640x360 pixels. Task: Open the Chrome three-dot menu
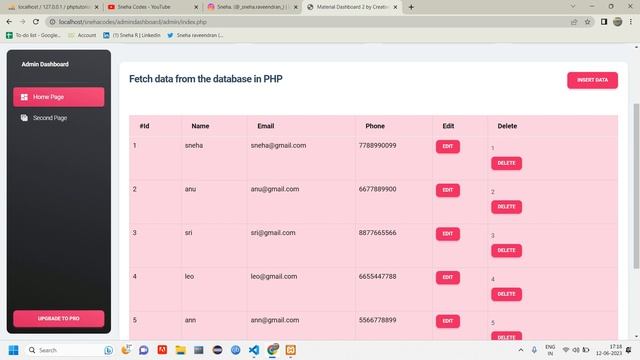click(631, 22)
